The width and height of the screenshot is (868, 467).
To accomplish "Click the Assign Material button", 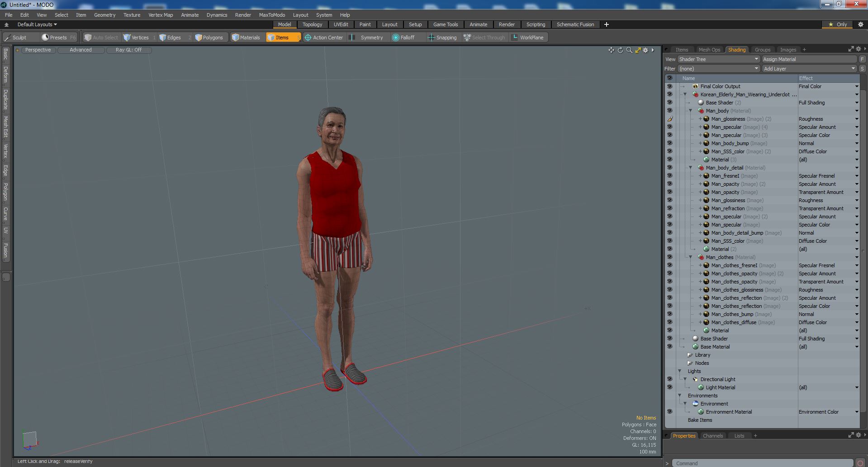I will (x=809, y=59).
